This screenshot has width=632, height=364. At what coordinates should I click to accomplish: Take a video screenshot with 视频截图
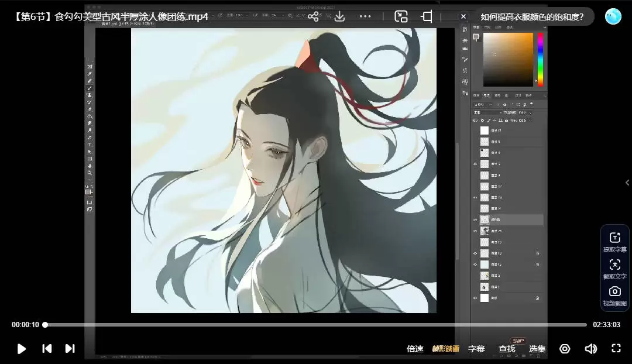[x=614, y=296]
